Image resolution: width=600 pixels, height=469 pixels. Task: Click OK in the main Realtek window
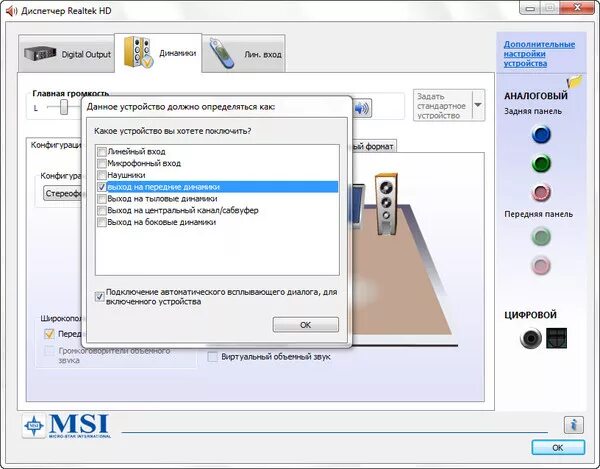tap(558, 448)
